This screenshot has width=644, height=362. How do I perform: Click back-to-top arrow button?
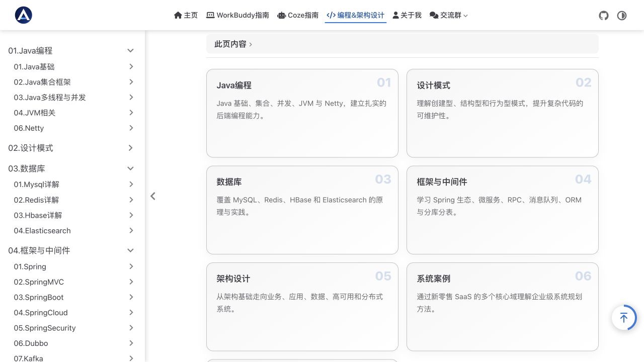tap(624, 318)
